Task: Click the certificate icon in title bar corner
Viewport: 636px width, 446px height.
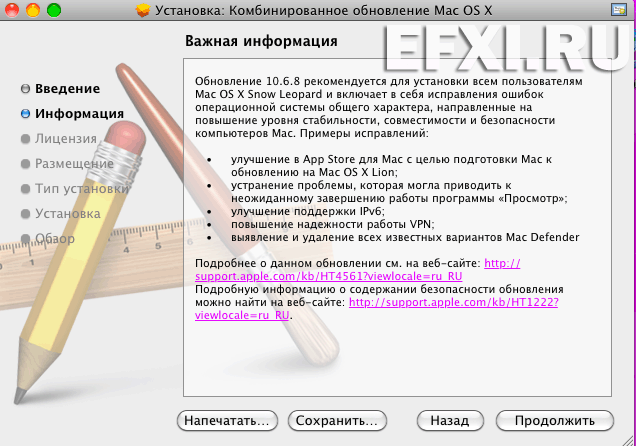Action: click(x=619, y=10)
